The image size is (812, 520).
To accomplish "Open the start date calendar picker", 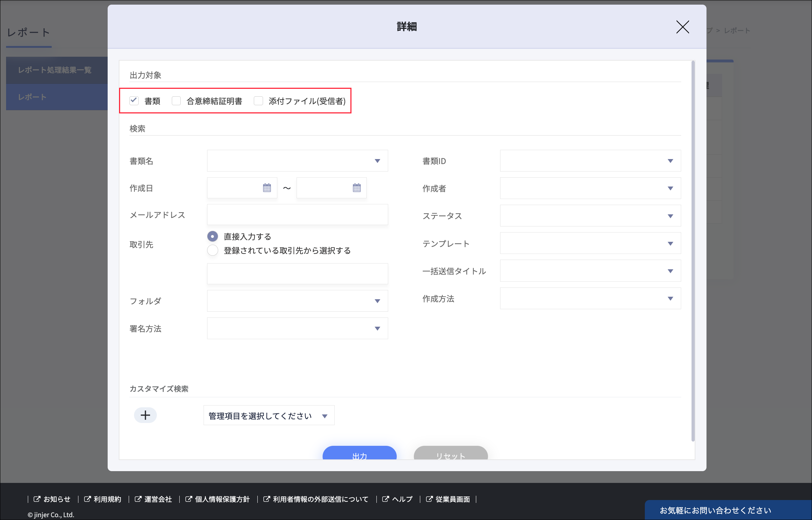I will 267,188.
